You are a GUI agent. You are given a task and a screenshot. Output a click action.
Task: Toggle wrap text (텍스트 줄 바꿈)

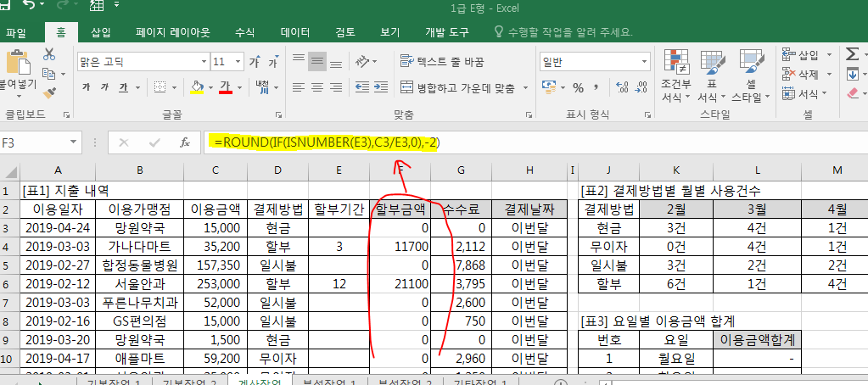click(x=441, y=62)
